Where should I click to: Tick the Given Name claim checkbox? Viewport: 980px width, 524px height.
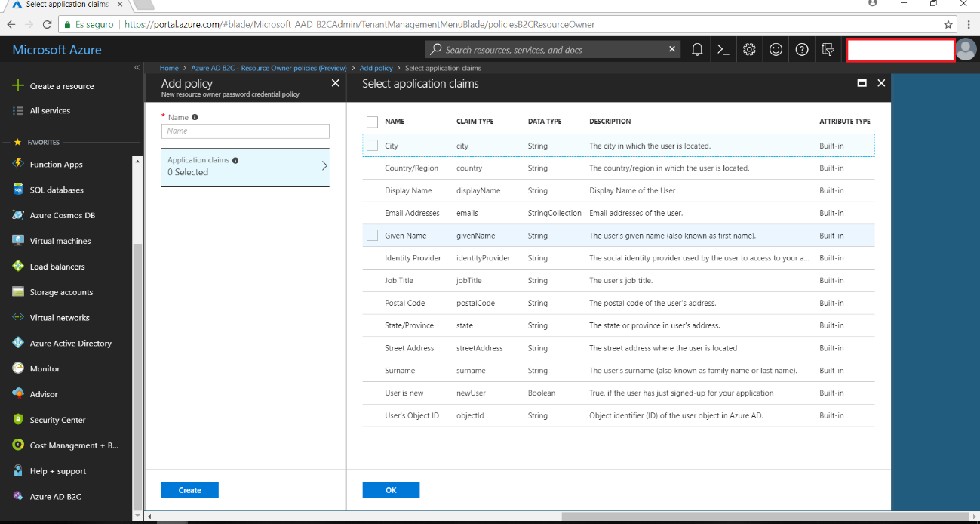(372, 236)
